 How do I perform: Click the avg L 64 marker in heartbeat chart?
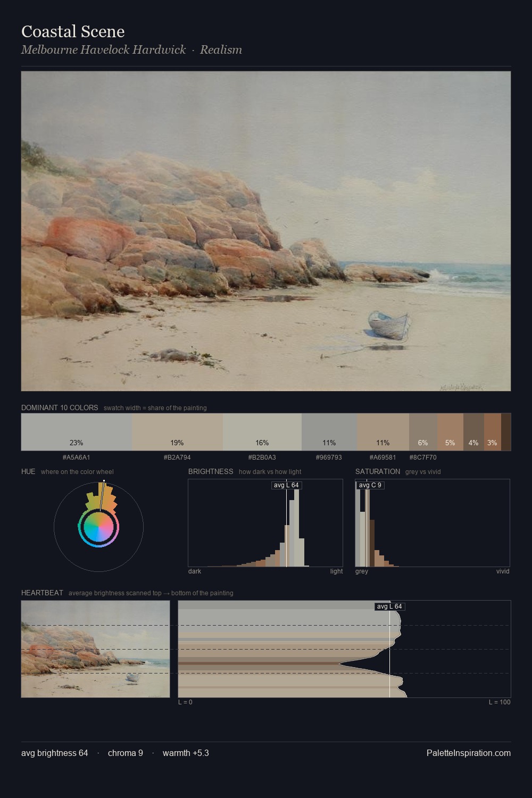coord(389,606)
